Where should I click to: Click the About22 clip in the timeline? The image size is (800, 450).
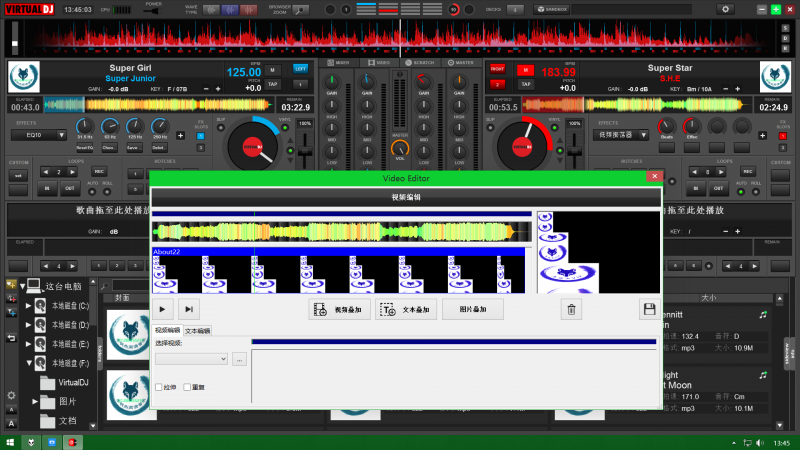338,270
